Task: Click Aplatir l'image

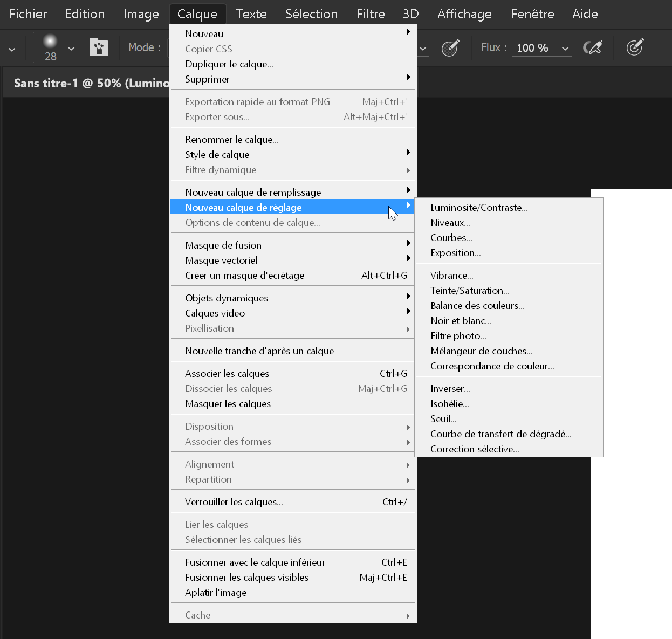Action: coord(216,593)
